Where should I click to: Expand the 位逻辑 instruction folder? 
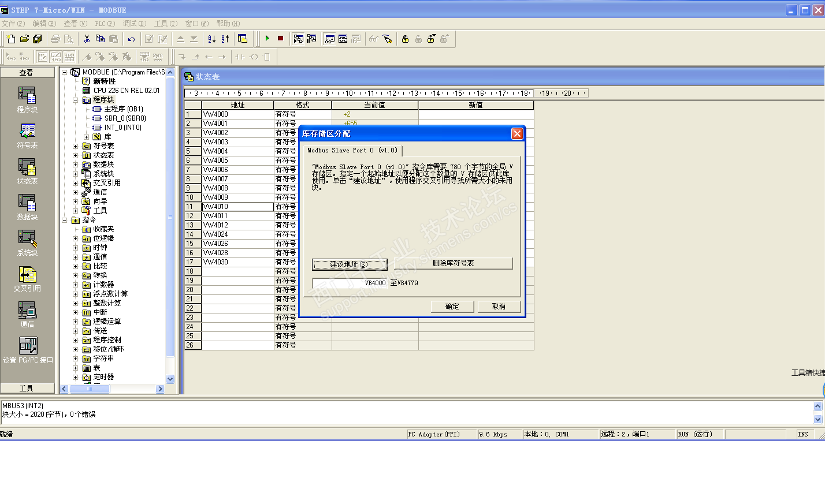click(x=75, y=238)
